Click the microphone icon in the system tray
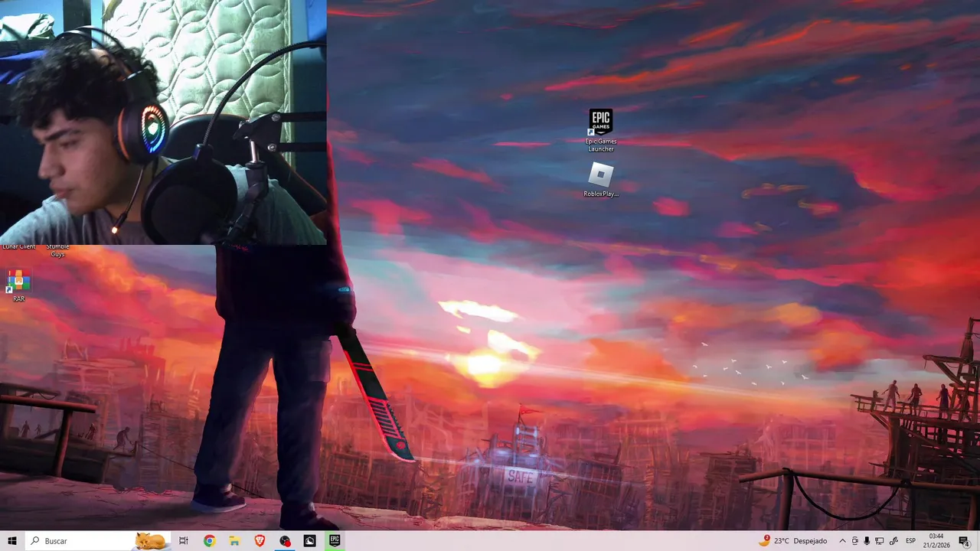This screenshot has height=551, width=980. [867, 541]
